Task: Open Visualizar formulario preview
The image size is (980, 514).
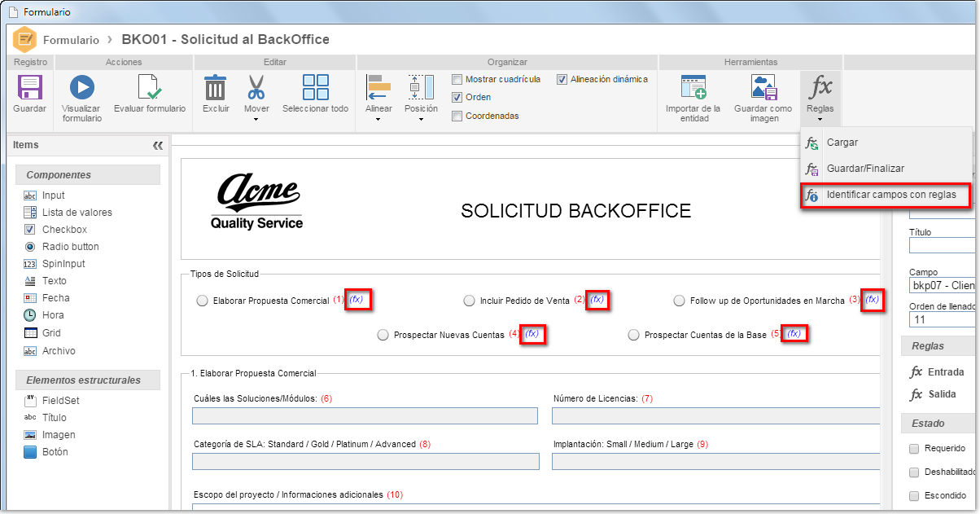Action: [81, 87]
